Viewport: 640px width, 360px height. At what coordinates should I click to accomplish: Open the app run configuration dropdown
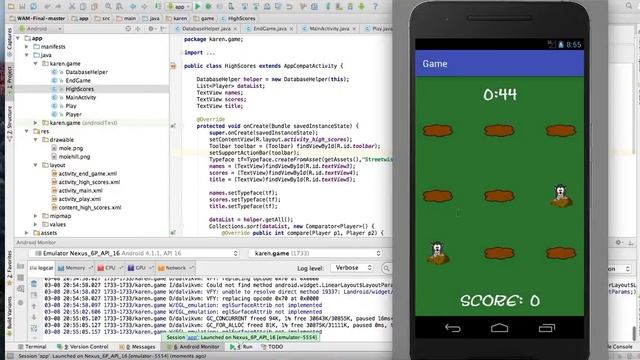click(x=179, y=7)
